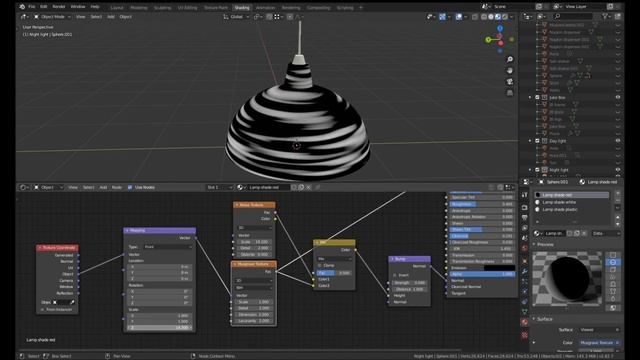Open the Object Mode dropdown
The image size is (640, 360).
point(52,17)
